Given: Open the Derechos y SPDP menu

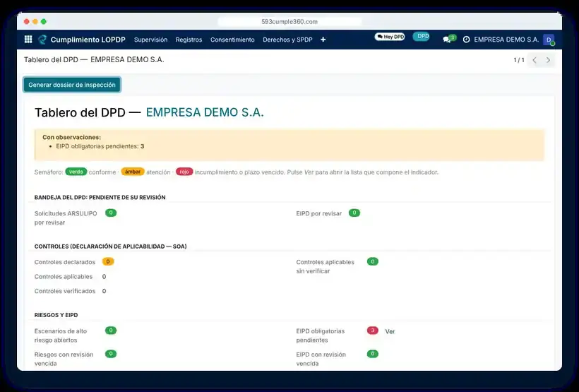Looking at the screenshot, I should [x=287, y=40].
